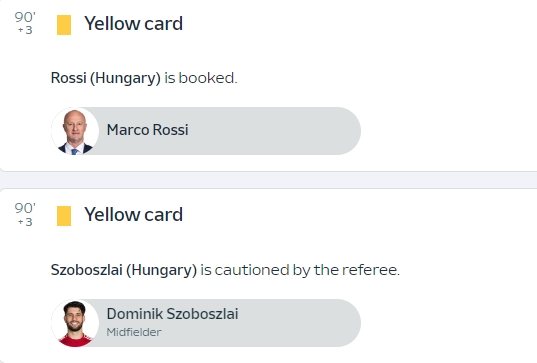The height and width of the screenshot is (363, 537).
Task: Click the bold word Rossi in the commentary
Action: coord(68,78)
